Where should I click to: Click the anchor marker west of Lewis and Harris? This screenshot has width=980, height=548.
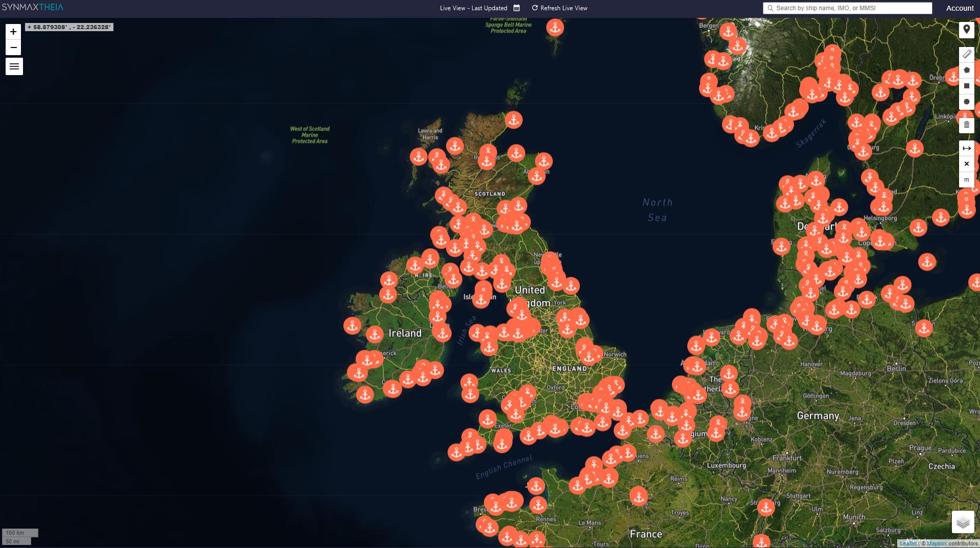coord(418,156)
